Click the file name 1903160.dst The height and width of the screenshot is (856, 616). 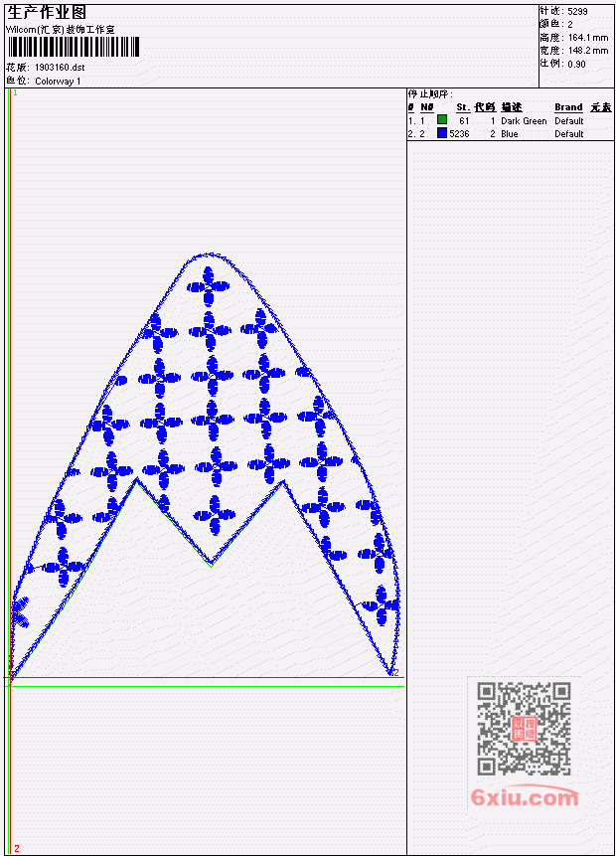(x=60, y=68)
